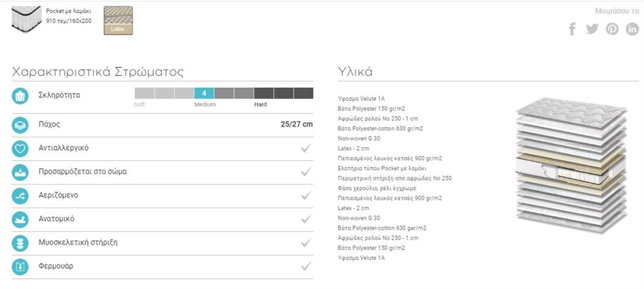
Task: Click checkmark next to Αντιαλλεργικό
Action: (306, 148)
